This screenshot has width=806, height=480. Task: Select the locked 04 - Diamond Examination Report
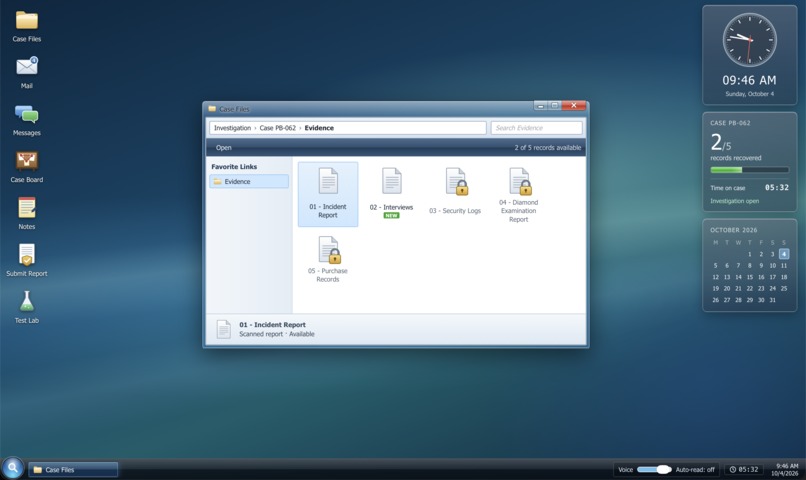(x=519, y=195)
